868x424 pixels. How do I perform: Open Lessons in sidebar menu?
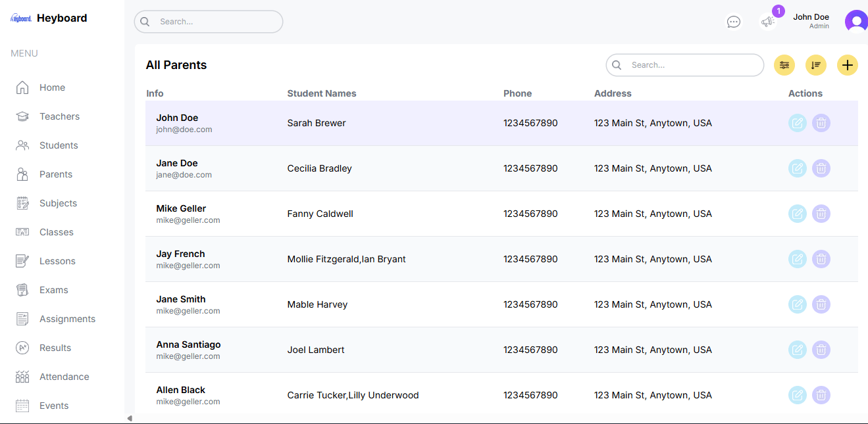click(46, 261)
